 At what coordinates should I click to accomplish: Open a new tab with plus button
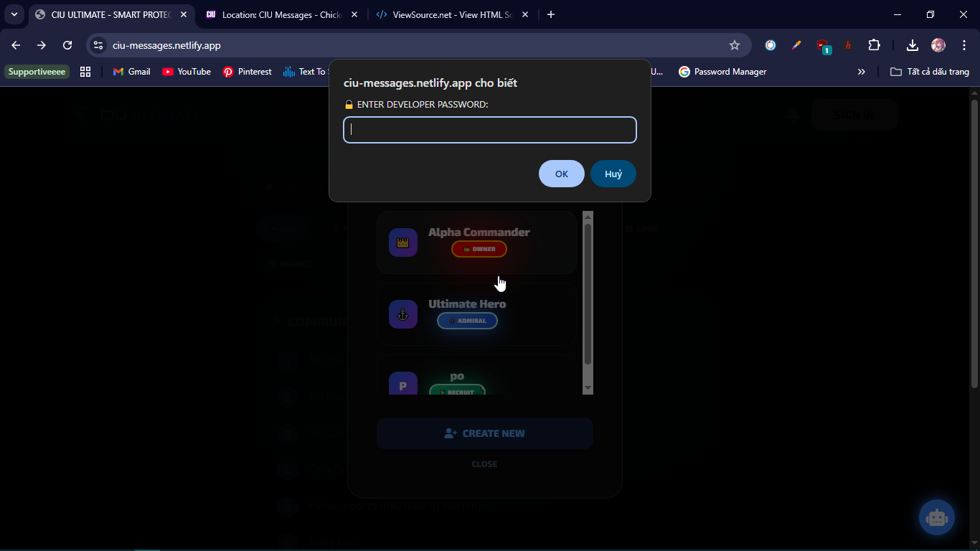point(550,14)
